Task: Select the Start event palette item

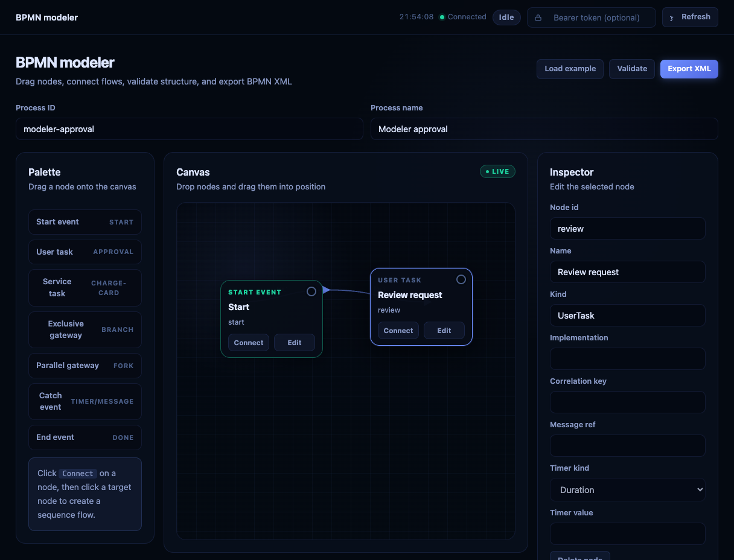Action: pyautogui.click(x=85, y=222)
